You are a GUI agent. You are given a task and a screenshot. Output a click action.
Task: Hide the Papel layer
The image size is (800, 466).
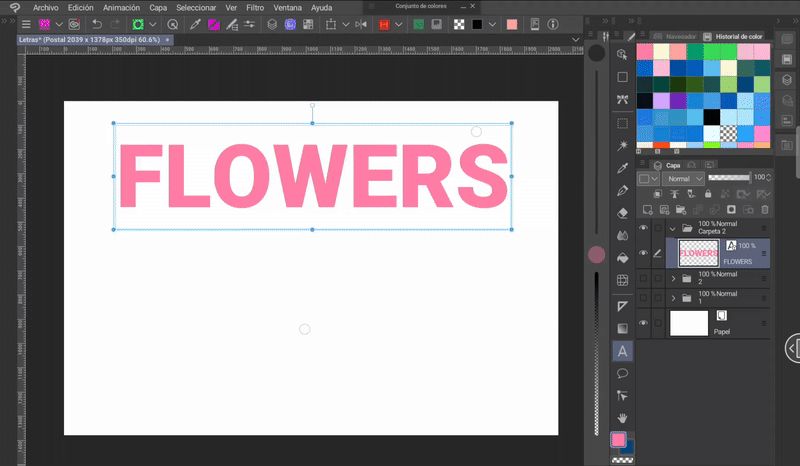point(643,323)
